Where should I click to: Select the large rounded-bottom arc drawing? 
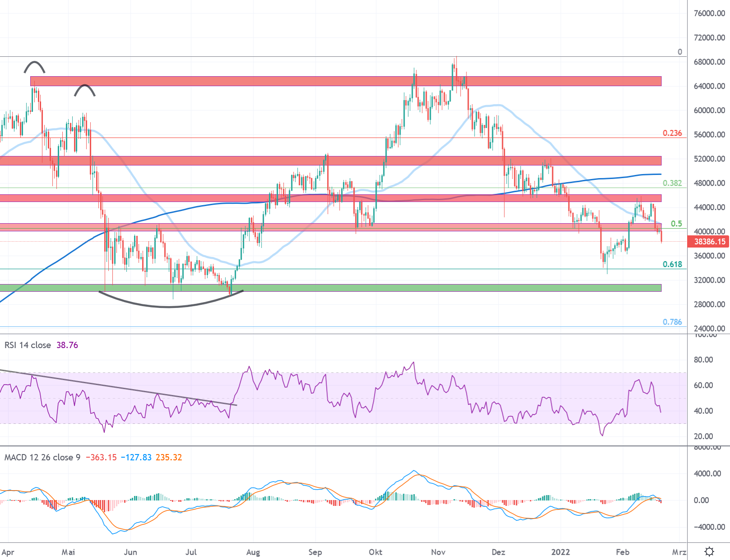pos(168,307)
